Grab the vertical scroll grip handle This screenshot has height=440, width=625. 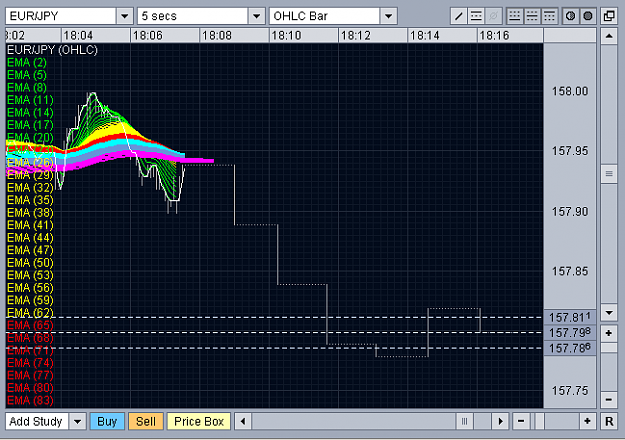[609, 174]
